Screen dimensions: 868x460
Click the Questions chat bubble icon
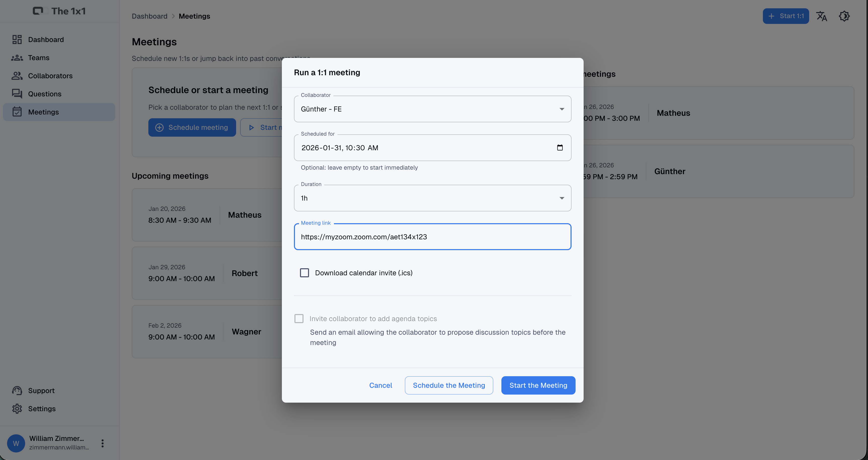(17, 94)
